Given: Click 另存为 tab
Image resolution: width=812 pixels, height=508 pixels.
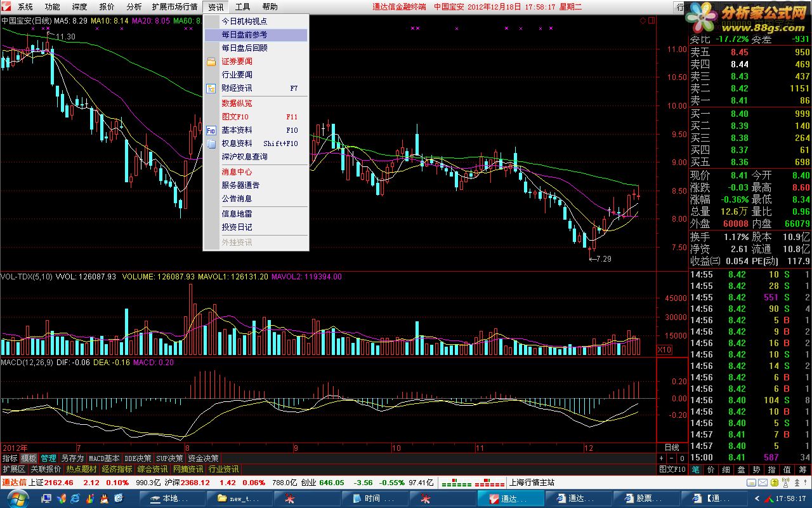Looking at the screenshot, I should [x=72, y=458].
